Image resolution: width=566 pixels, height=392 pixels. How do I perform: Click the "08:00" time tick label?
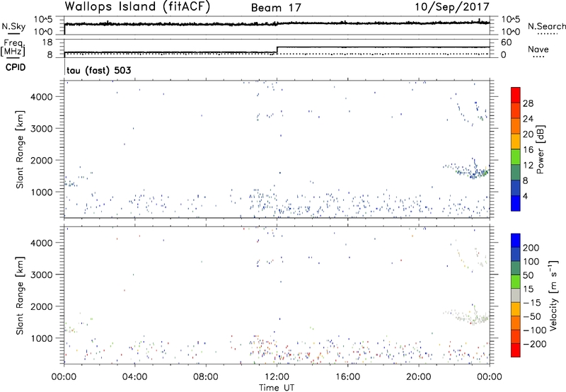click(x=206, y=377)
